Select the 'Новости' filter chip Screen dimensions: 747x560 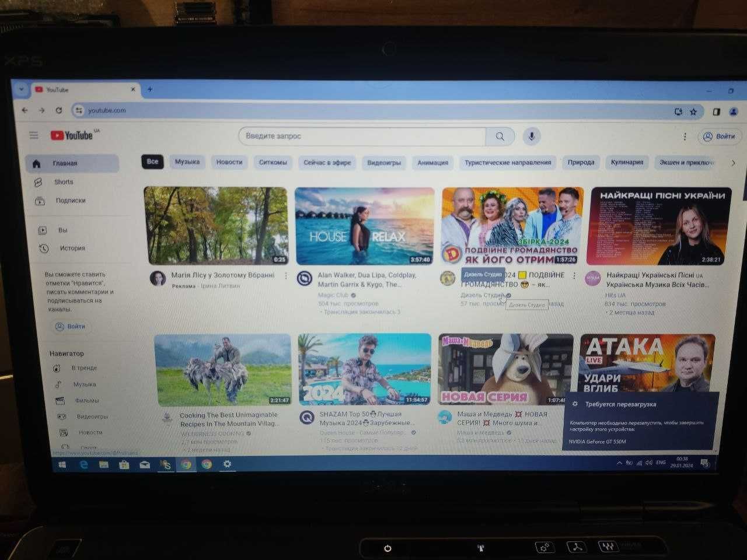[x=229, y=162]
